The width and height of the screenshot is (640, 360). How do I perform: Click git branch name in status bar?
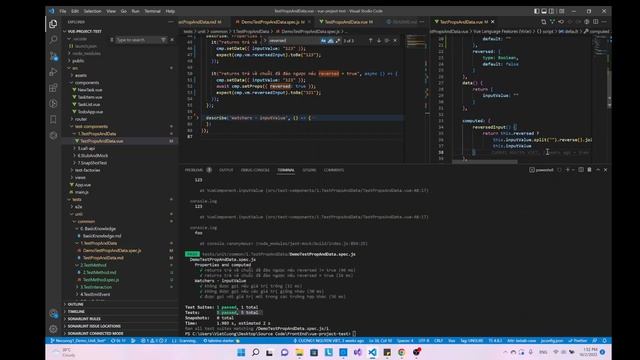(78, 340)
